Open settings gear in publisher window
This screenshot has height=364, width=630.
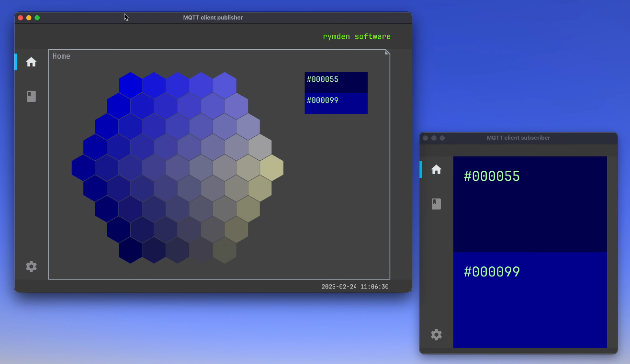click(31, 266)
